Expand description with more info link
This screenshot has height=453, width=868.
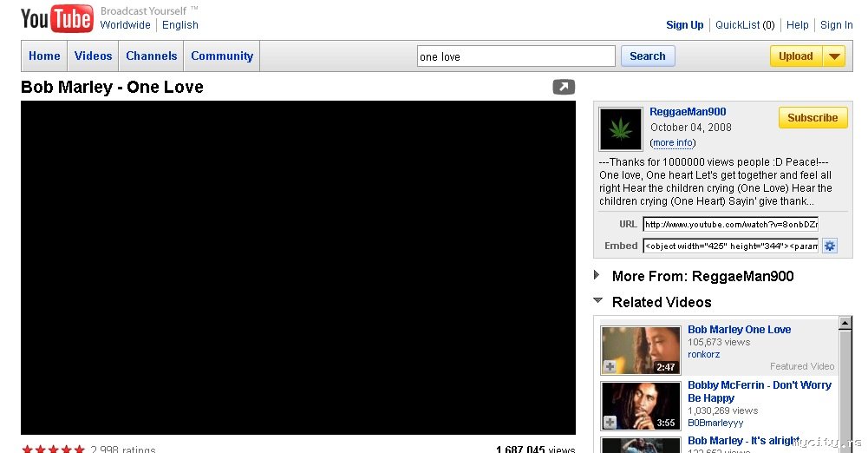click(673, 143)
